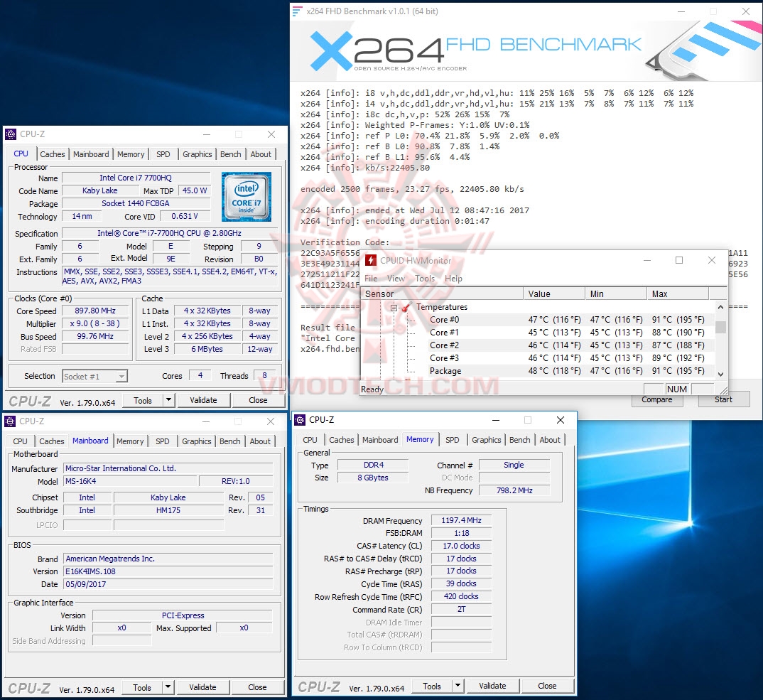Click the Close button in the Mainboard window

pos(257,688)
